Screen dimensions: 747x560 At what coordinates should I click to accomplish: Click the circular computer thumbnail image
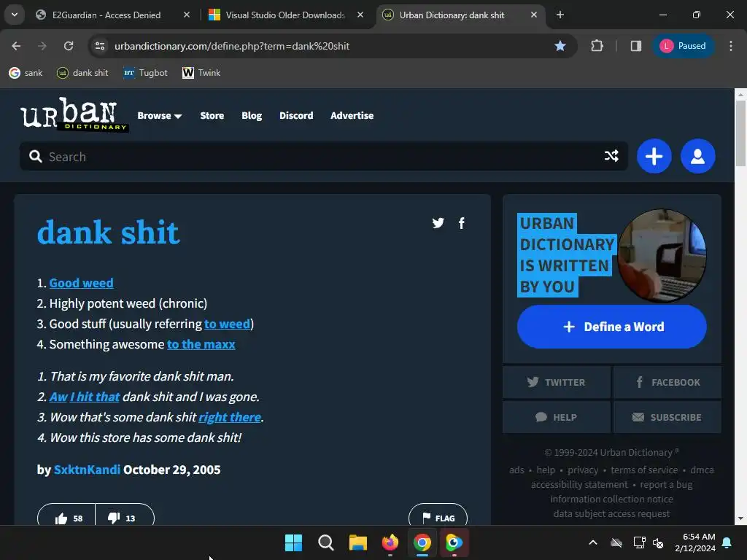coord(662,256)
